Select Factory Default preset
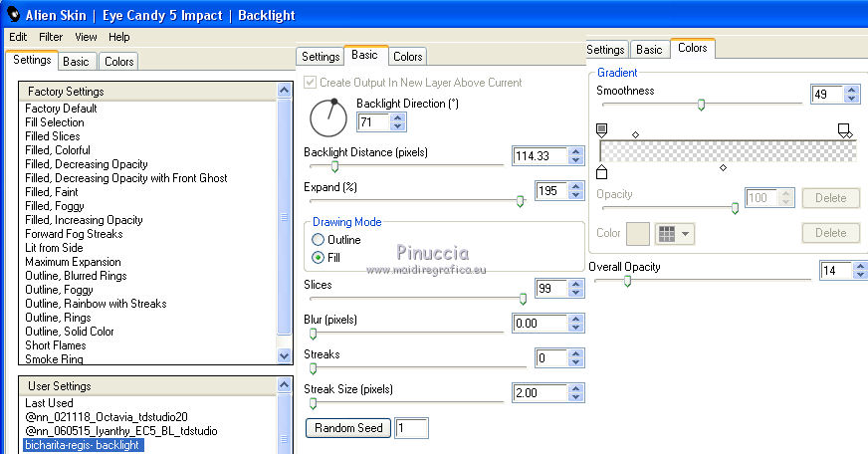868x454 pixels. pyautogui.click(x=61, y=109)
